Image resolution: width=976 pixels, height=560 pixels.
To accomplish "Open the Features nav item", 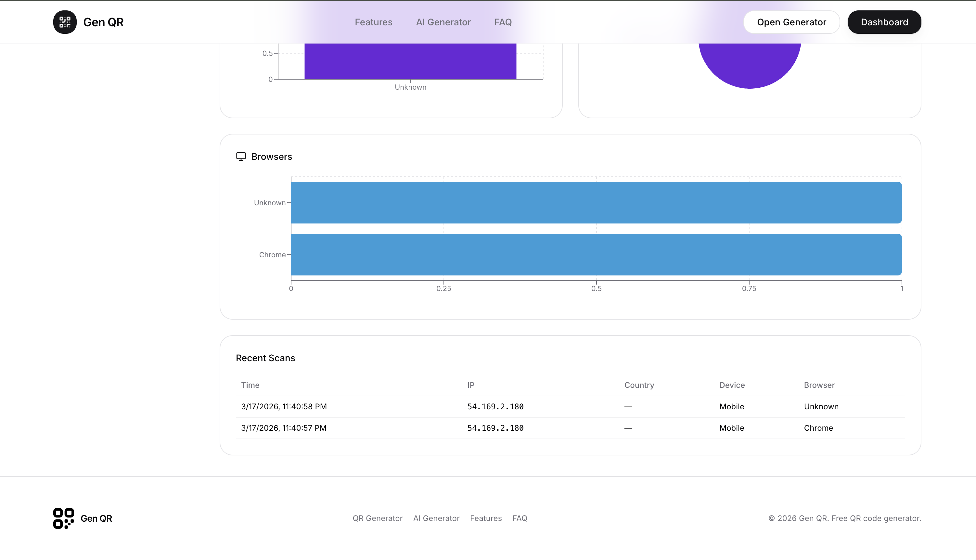I will tap(373, 22).
